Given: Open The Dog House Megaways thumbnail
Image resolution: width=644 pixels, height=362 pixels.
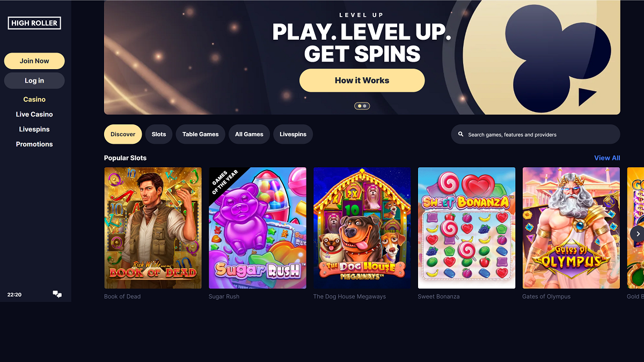Looking at the screenshot, I should tap(362, 228).
